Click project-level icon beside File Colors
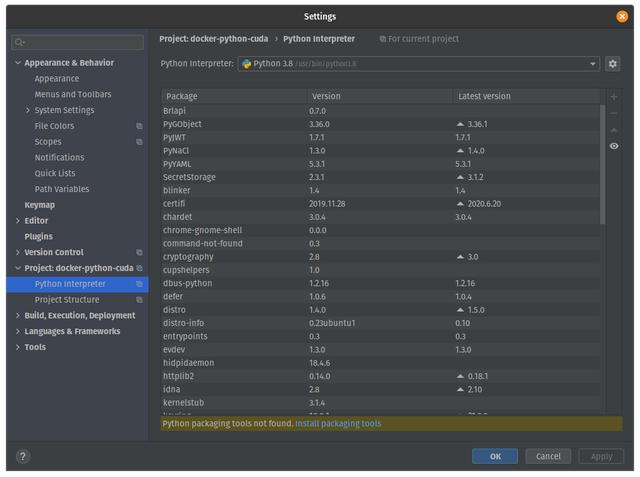The width and height of the screenshot is (640, 477). click(139, 126)
